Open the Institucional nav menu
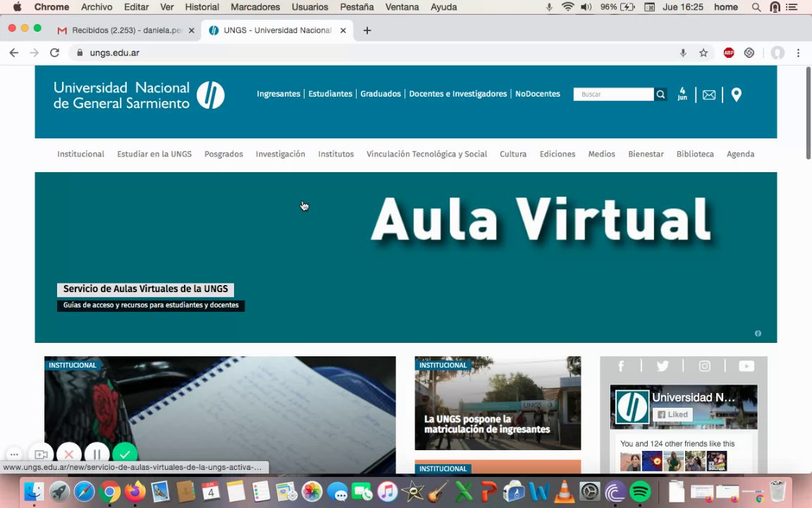The width and height of the screenshot is (812, 508). coord(81,154)
